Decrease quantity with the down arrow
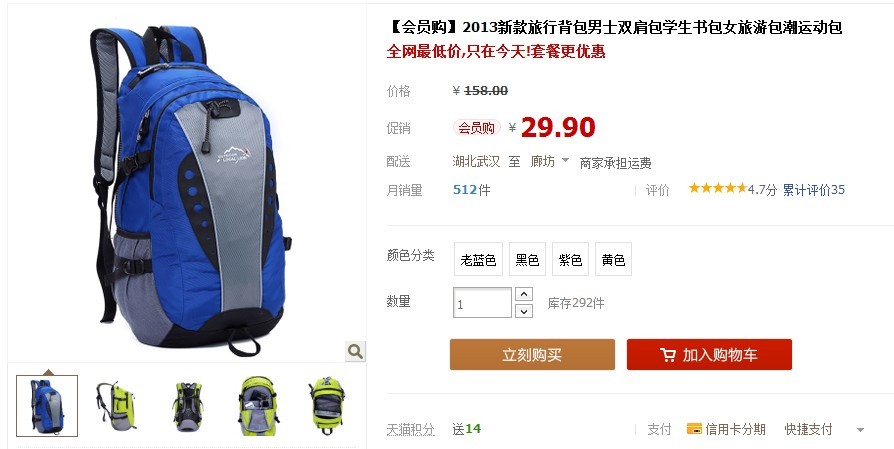Image resolution: width=894 pixels, height=449 pixels. pyautogui.click(x=523, y=311)
